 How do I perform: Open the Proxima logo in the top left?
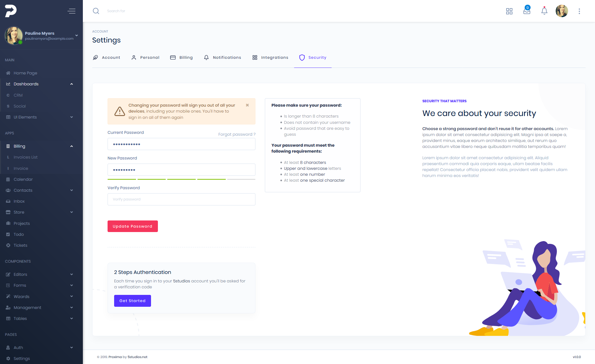pos(10,11)
